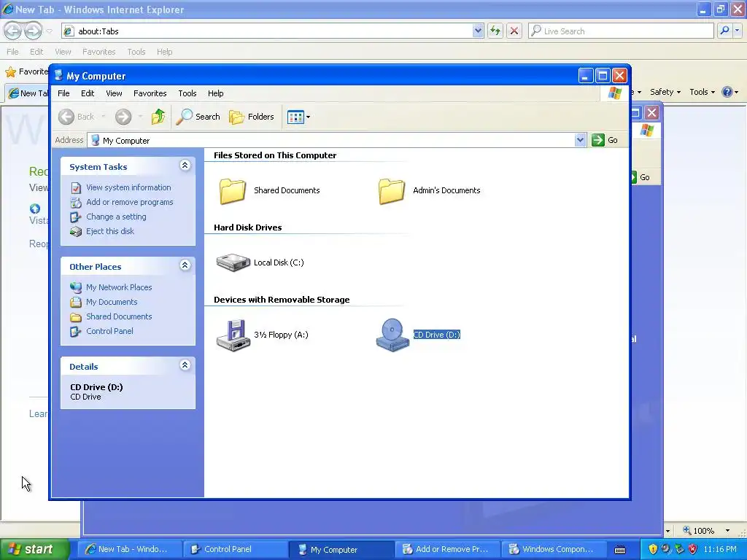Click the Internet Explorer Stop icon

pos(514,31)
